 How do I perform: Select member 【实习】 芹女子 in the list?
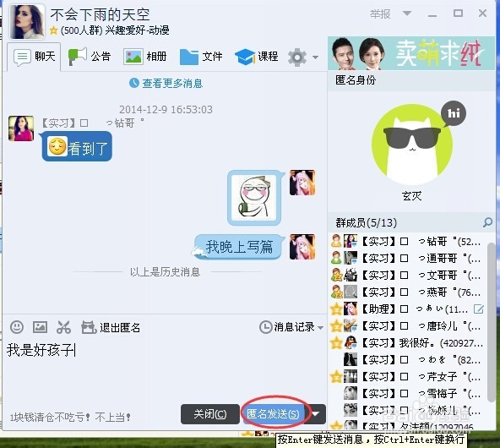click(x=407, y=376)
